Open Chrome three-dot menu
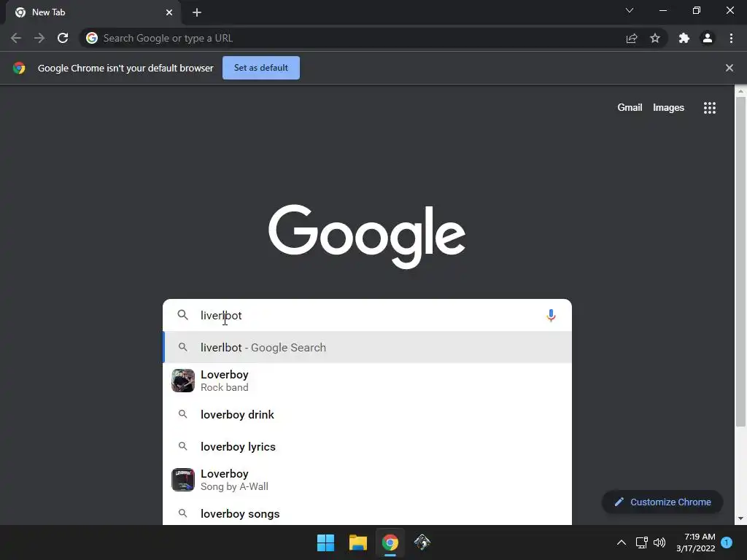Image resolution: width=747 pixels, height=560 pixels. (731, 38)
